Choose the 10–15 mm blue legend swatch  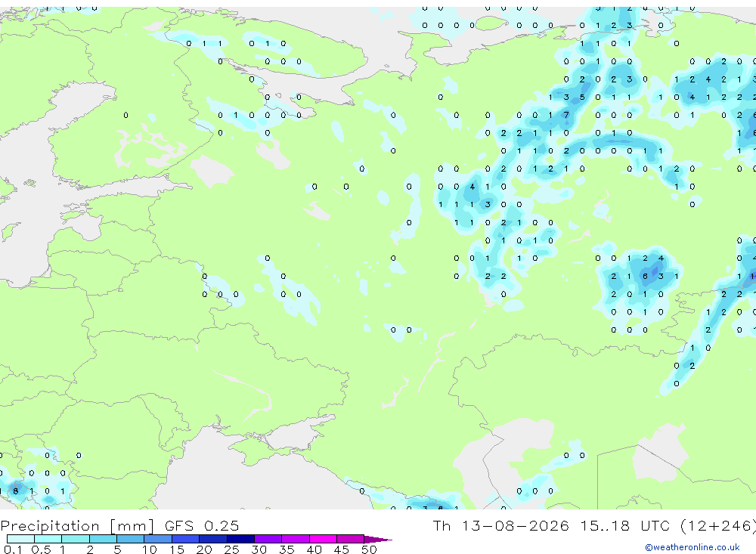click(x=158, y=539)
